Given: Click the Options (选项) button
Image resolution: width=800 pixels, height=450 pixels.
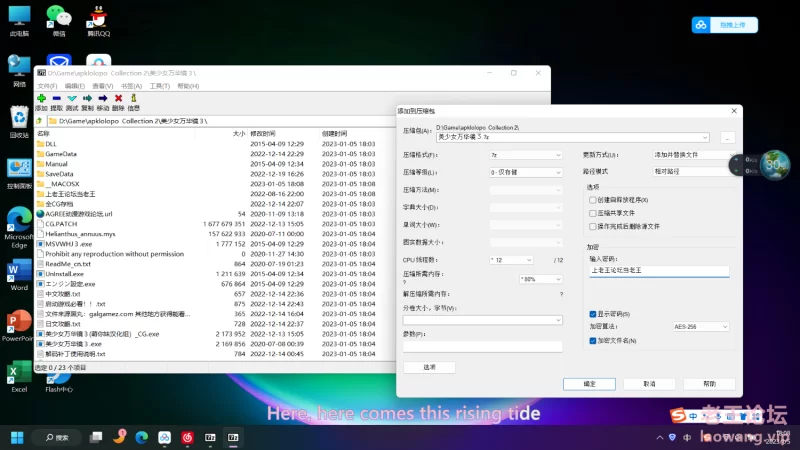Looking at the screenshot, I should pos(429,367).
